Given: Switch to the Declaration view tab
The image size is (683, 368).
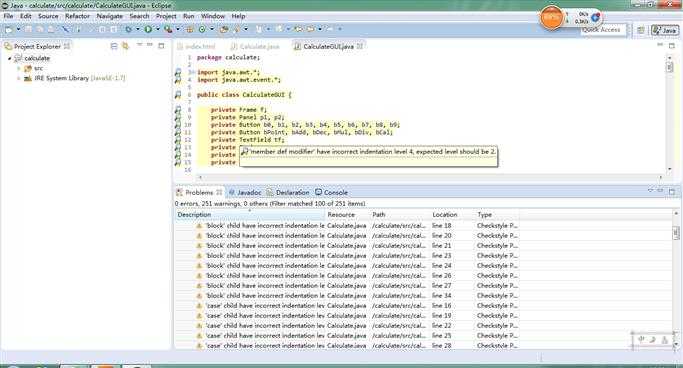Looking at the screenshot, I should click(x=287, y=192).
